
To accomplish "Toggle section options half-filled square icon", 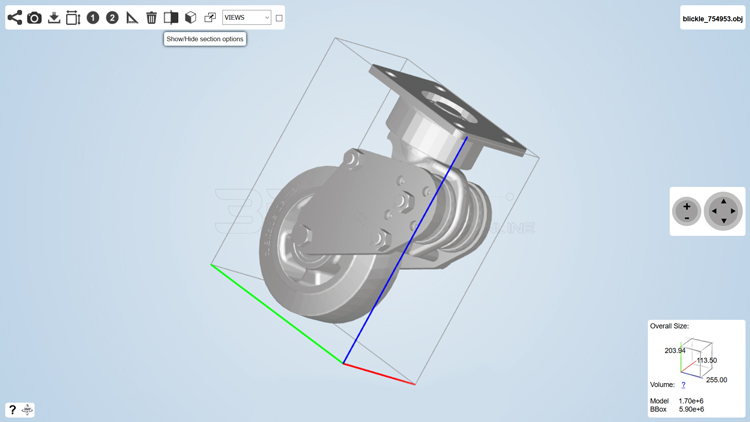I will pyautogui.click(x=171, y=18).
